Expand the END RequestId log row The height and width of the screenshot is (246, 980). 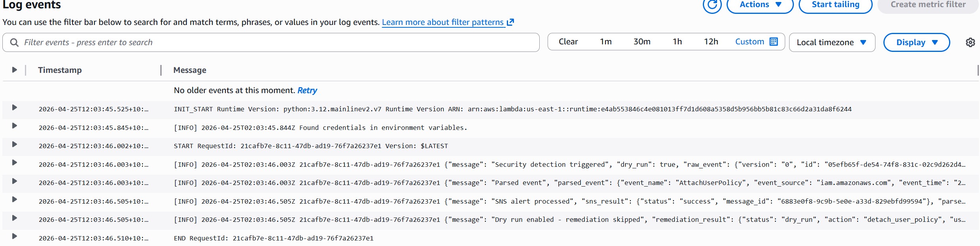tap(14, 236)
